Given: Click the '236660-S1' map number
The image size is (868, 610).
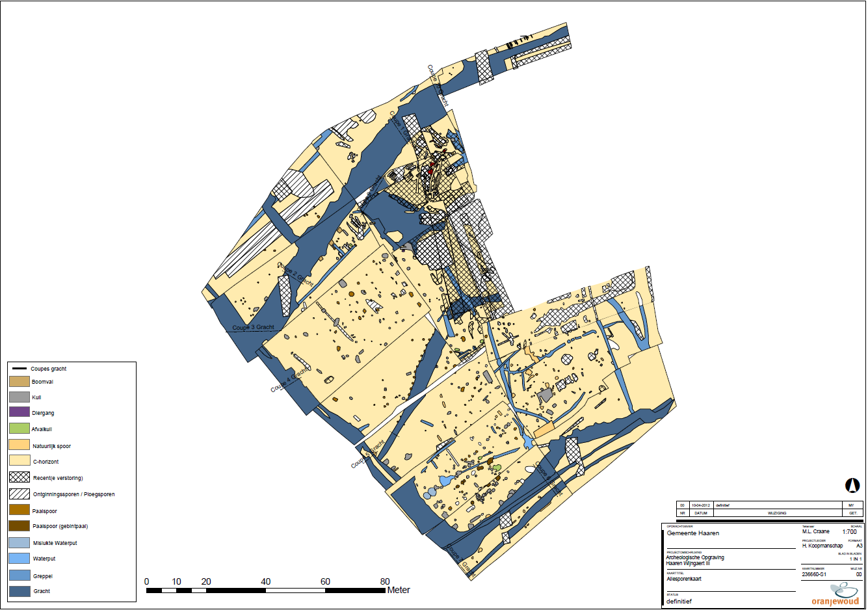Looking at the screenshot, I should 814,574.
